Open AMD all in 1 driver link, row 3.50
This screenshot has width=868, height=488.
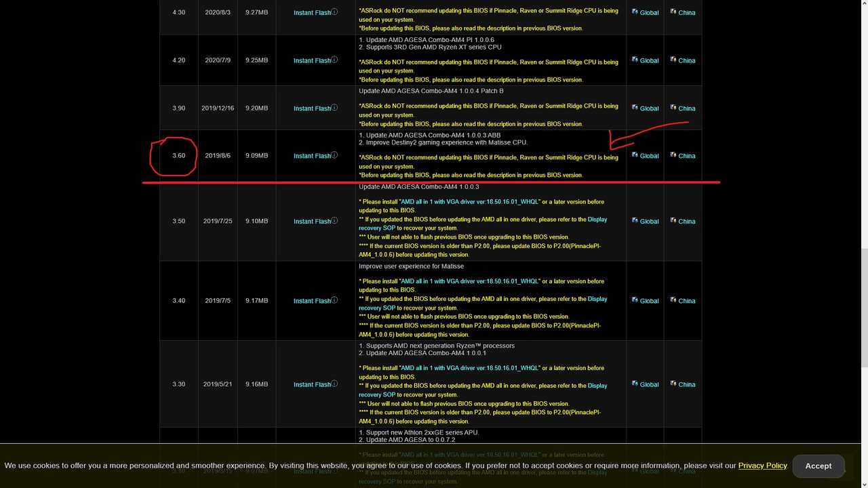point(470,202)
